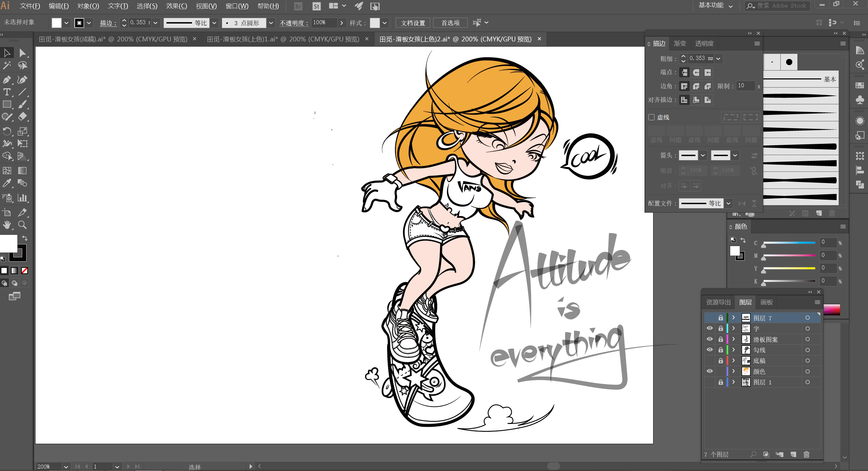Click the 文档设置 button
Screen dimensions: 868x471
413,23
